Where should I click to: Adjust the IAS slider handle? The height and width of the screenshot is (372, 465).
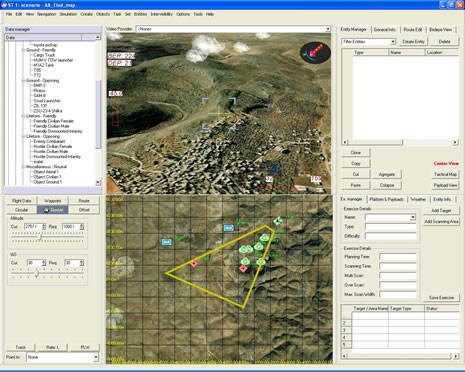click(x=37, y=274)
